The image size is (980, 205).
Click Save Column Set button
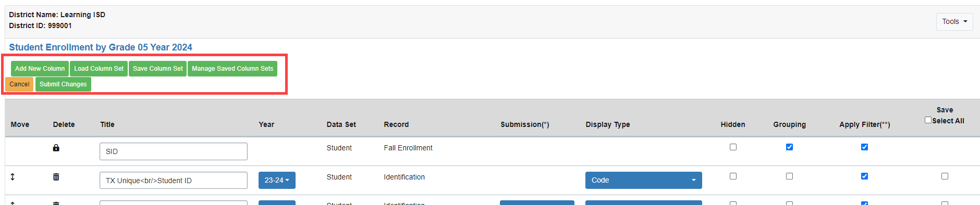pyautogui.click(x=157, y=69)
